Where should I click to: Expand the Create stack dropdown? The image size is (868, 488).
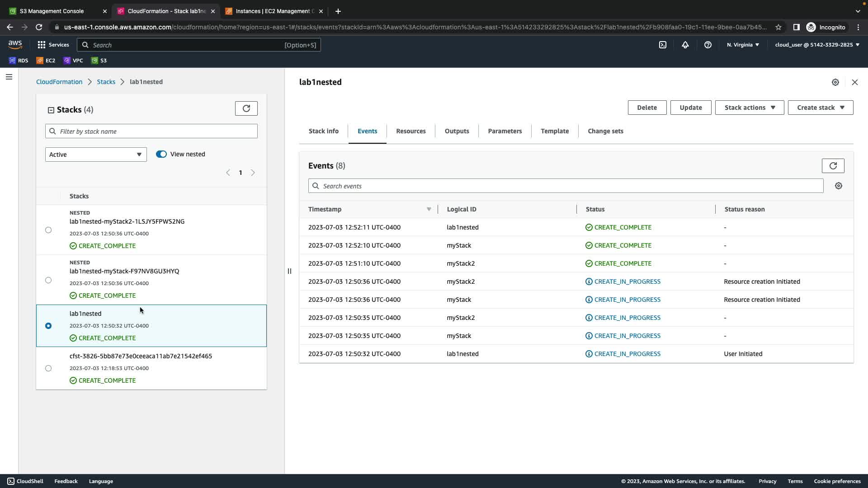tap(820, 108)
